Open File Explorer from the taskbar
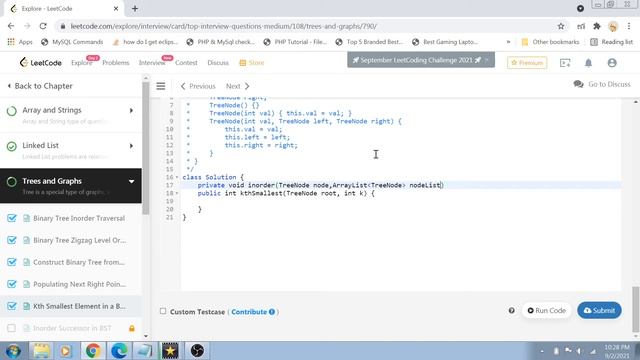The height and width of the screenshot is (360, 640). pos(41,351)
